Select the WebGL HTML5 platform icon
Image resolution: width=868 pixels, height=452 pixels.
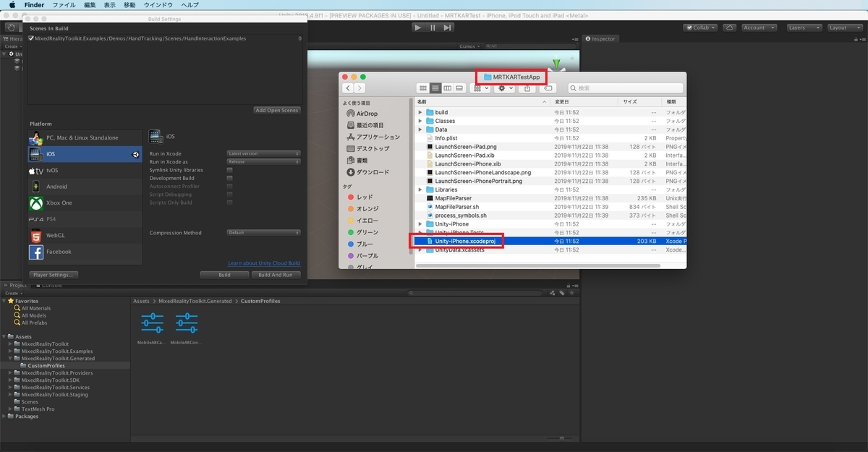coord(36,236)
